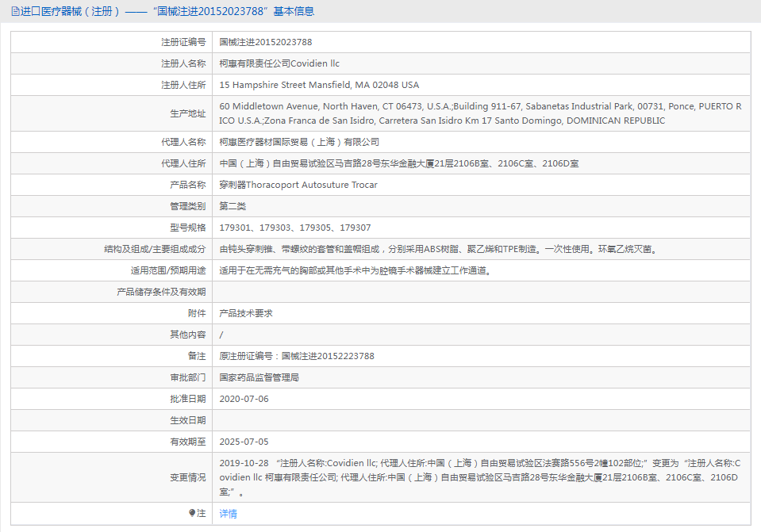Click the 生产地址 row label
The height and width of the screenshot is (532, 761).
pyautogui.click(x=188, y=113)
